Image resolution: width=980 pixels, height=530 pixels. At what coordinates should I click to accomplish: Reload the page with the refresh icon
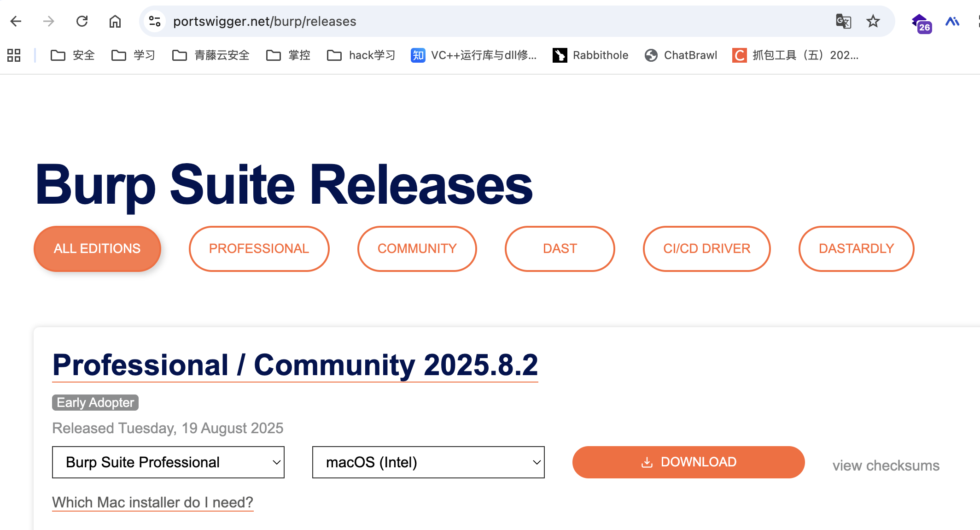pyautogui.click(x=82, y=21)
